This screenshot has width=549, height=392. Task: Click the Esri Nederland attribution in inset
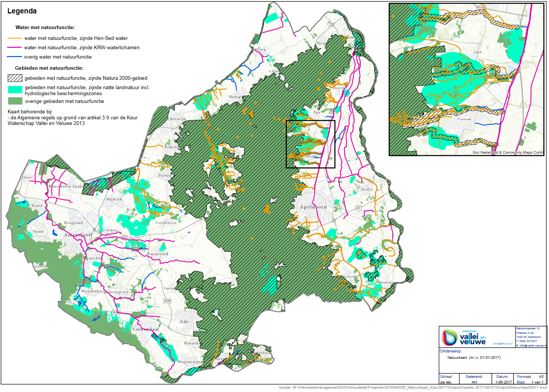click(508, 153)
